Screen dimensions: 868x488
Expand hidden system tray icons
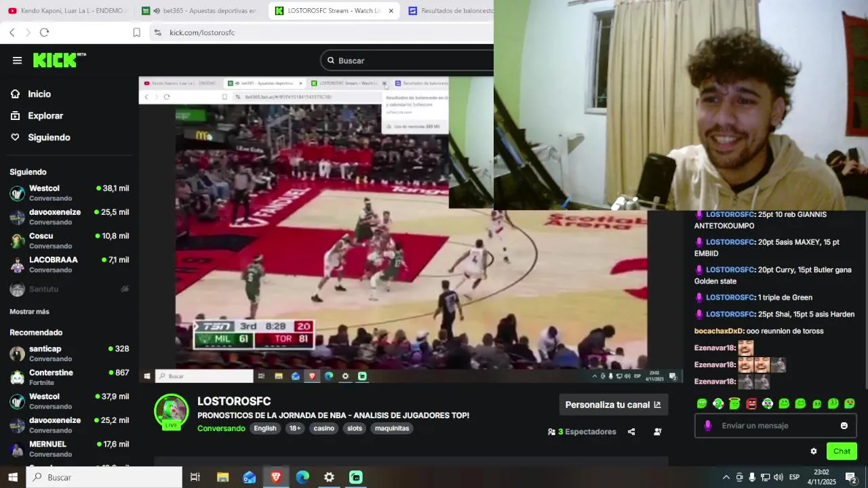[x=726, y=477]
